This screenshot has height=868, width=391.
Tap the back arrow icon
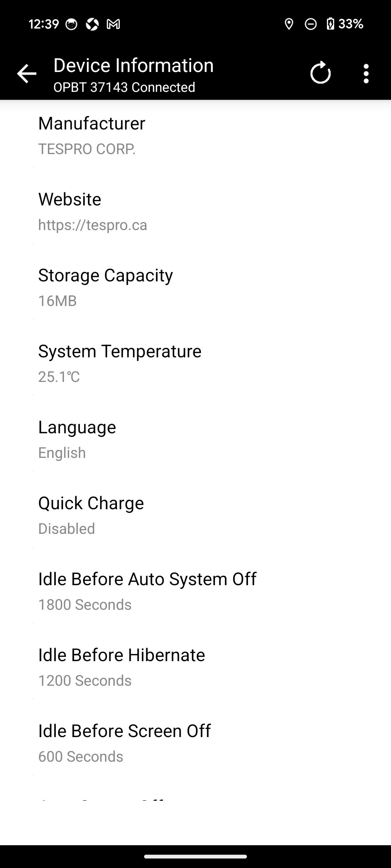click(x=26, y=74)
